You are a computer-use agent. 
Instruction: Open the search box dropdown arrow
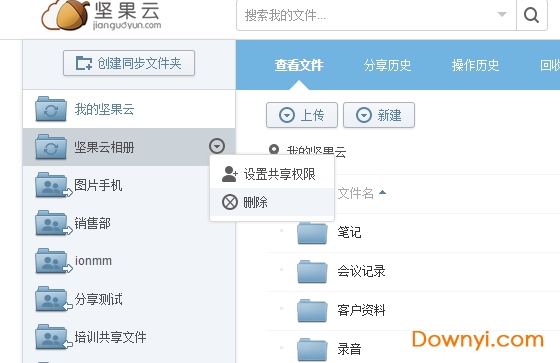502,15
